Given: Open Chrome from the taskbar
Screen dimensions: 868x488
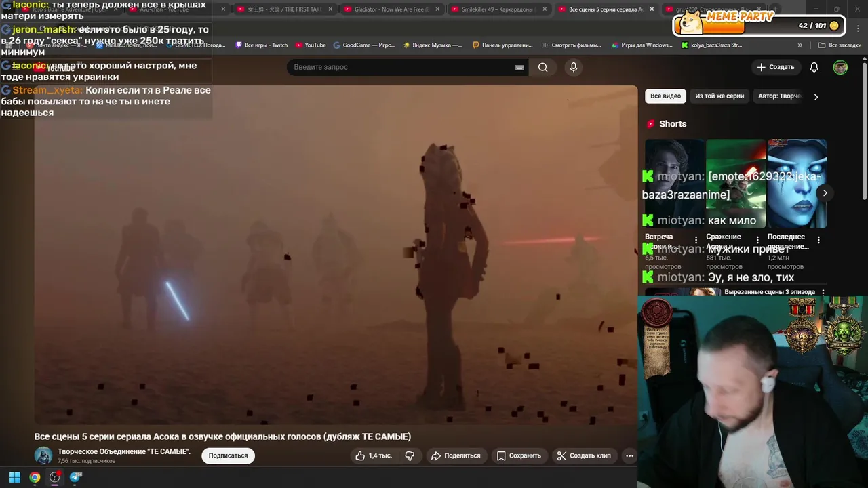Looking at the screenshot, I should coord(35,477).
